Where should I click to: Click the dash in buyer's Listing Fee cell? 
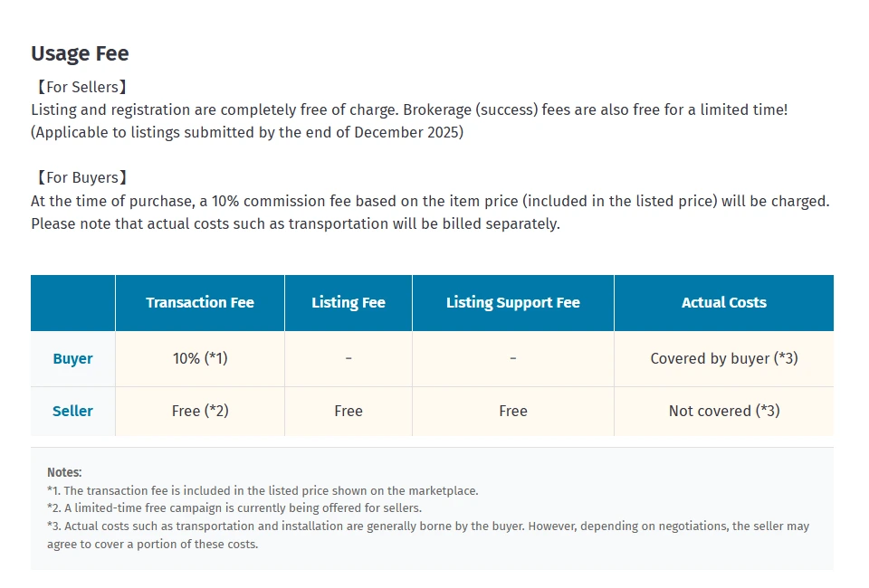349,359
